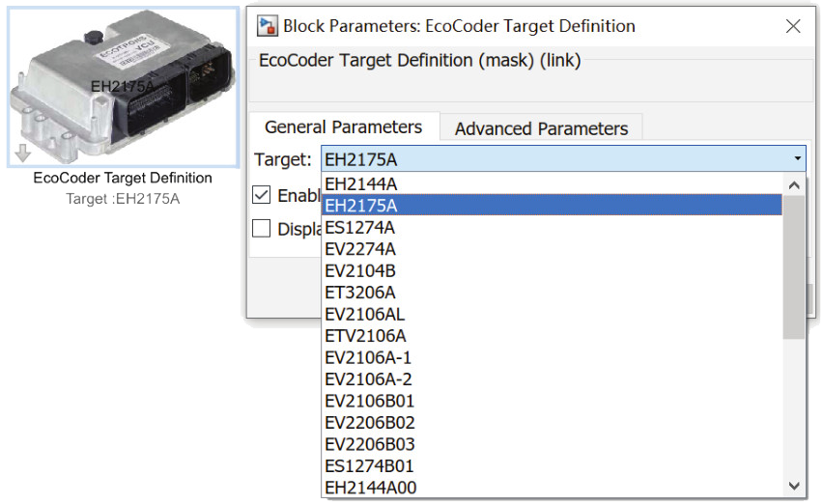Pick EH2144A00 at the list bottom
Image resolution: width=823 pixels, height=504 pixels.
tap(552, 488)
